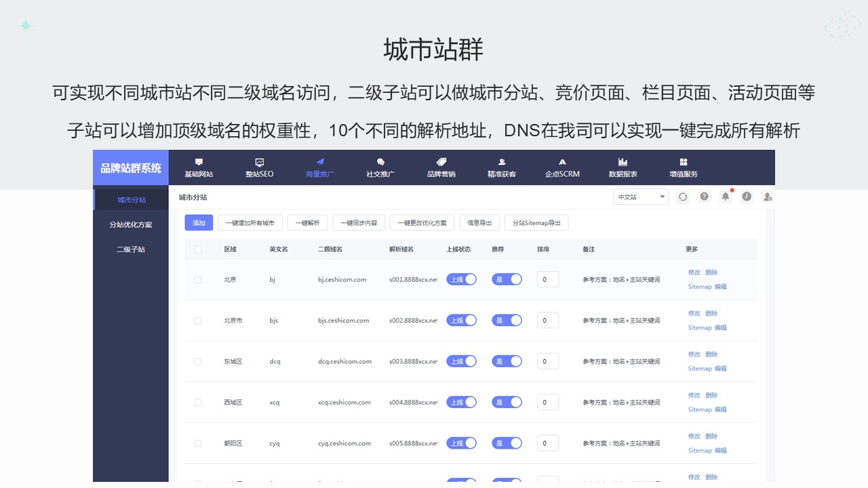Click the refresh icon beside language selector
Screen dimensions: 868x488
point(683,197)
